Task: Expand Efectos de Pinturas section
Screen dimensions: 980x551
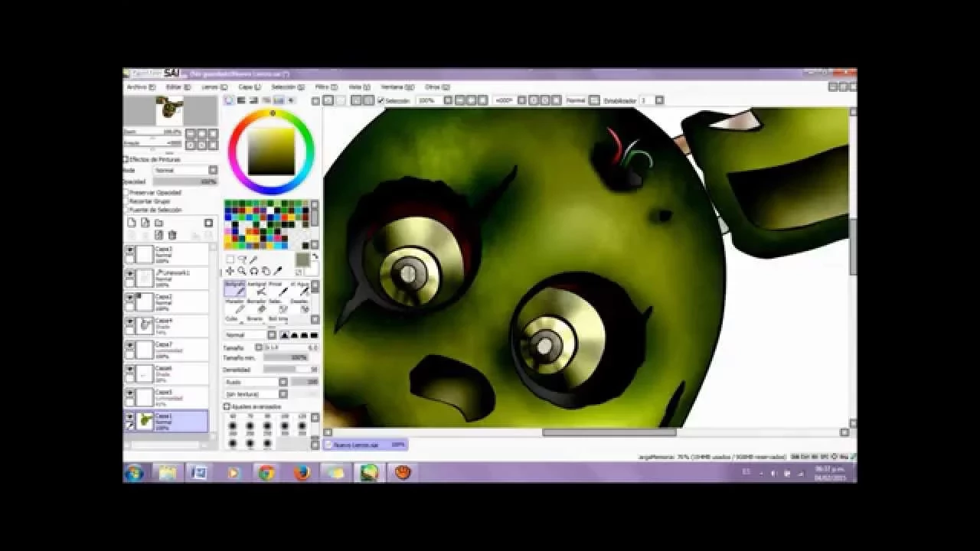Action: tap(126, 159)
